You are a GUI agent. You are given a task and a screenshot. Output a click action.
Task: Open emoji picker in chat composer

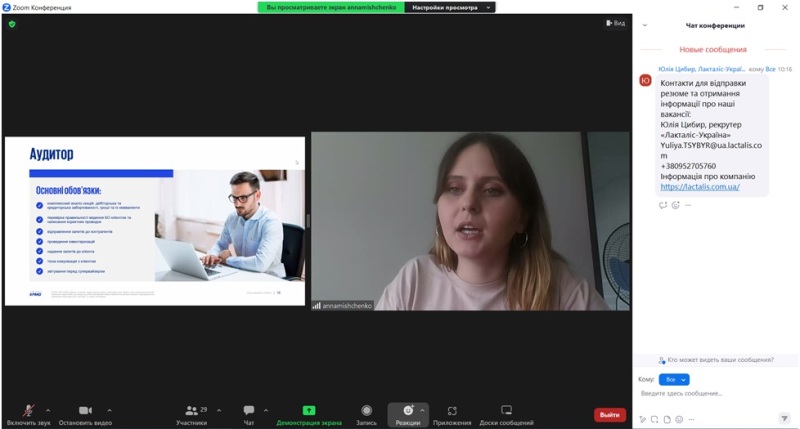point(679,419)
